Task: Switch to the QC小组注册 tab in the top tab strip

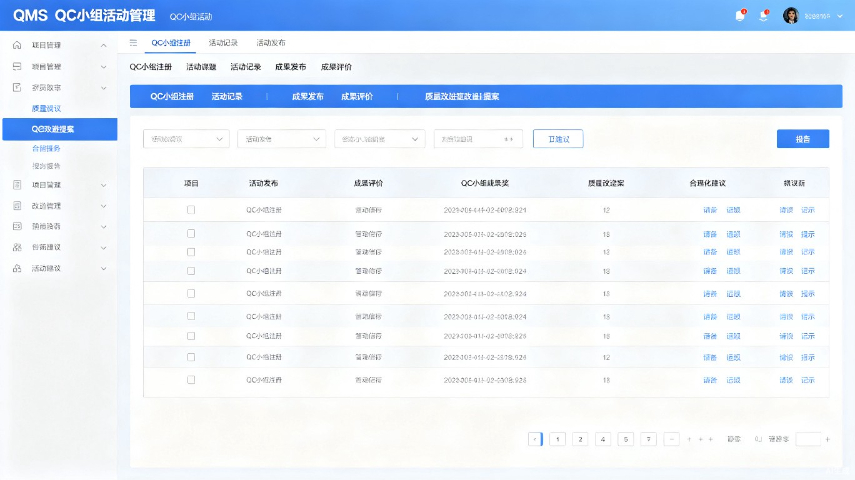Action: [171, 43]
